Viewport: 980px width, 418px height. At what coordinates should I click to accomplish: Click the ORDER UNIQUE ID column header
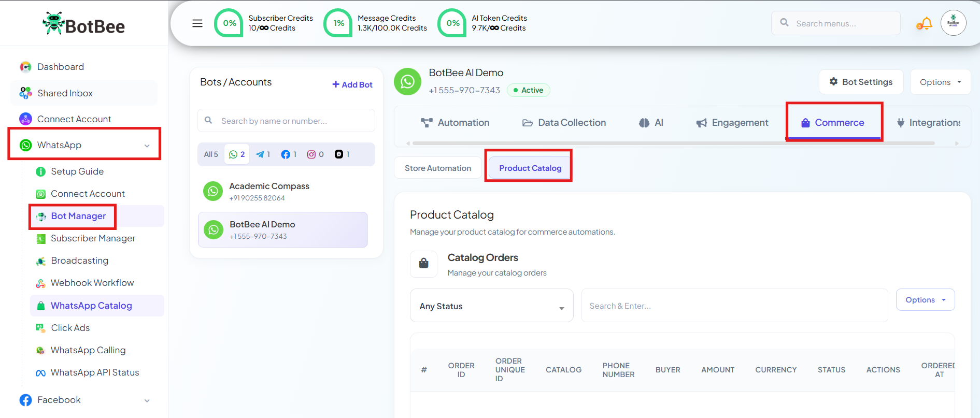click(x=510, y=370)
